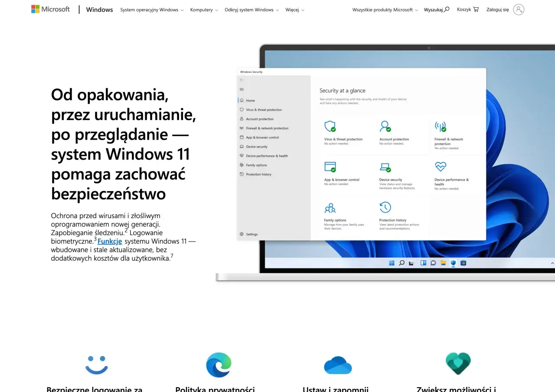
Task: Launch Microsoft Store from the taskbar
Action: (463, 263)
